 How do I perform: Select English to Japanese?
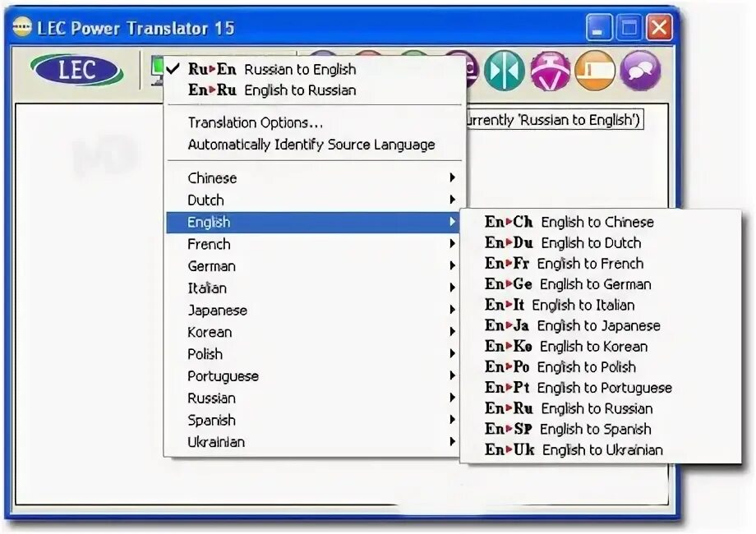pyautogui.click(x=600, y=325)
